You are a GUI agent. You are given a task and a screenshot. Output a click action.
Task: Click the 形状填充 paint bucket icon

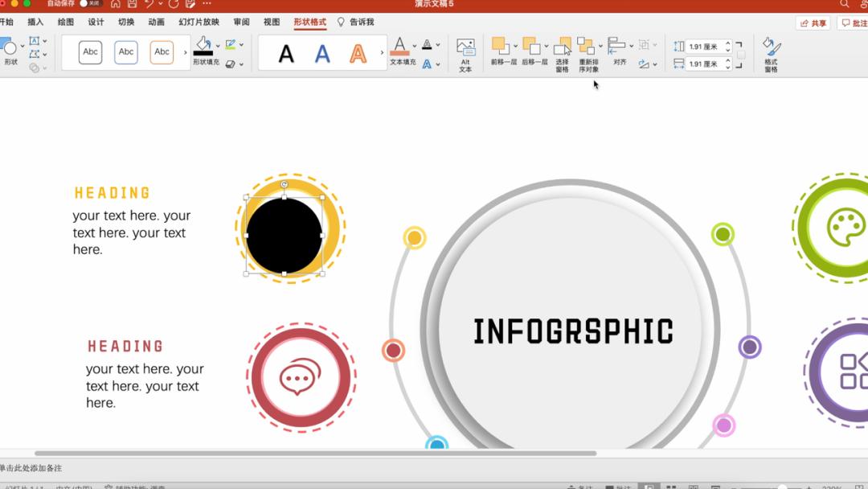click(203, 45)
